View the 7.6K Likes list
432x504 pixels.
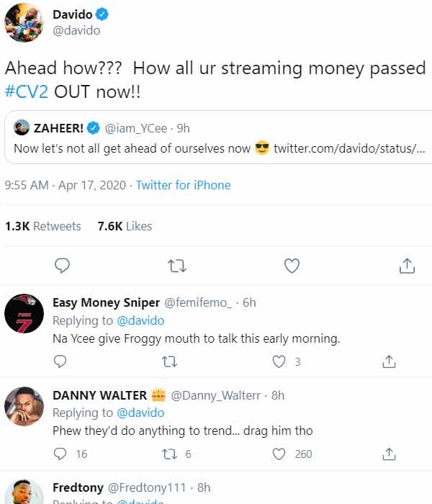pyautogui.click(x=125, y=226)
